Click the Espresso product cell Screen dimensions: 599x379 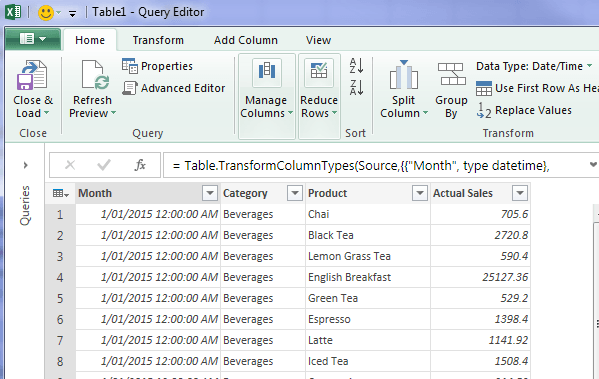point(367,319)
